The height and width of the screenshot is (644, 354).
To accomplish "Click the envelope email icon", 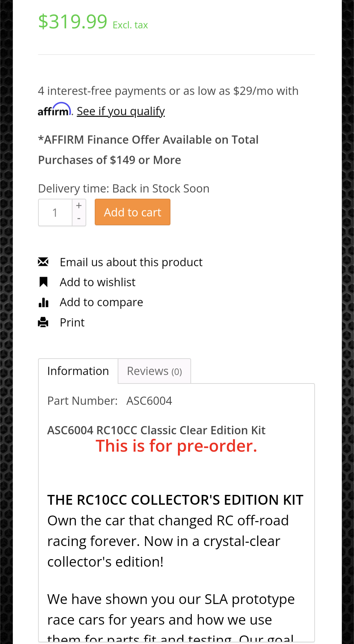I will tap(43, 262).
